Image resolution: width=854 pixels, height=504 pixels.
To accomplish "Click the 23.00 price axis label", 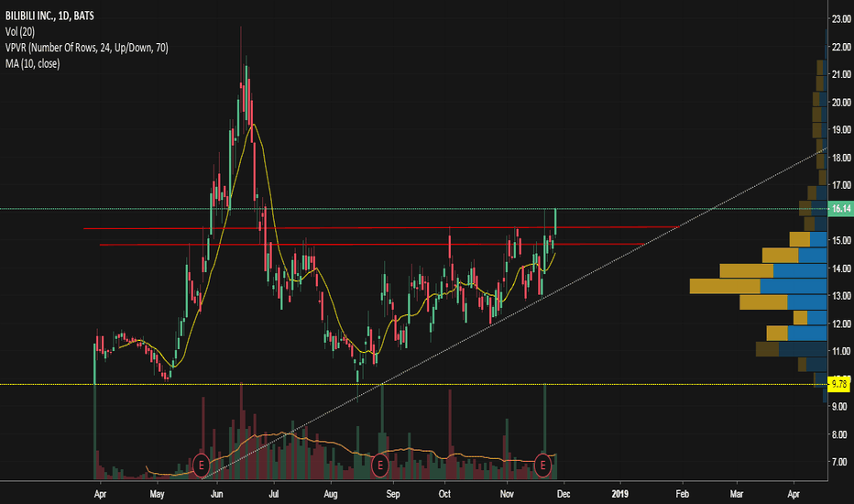I will tap(841, 19).
